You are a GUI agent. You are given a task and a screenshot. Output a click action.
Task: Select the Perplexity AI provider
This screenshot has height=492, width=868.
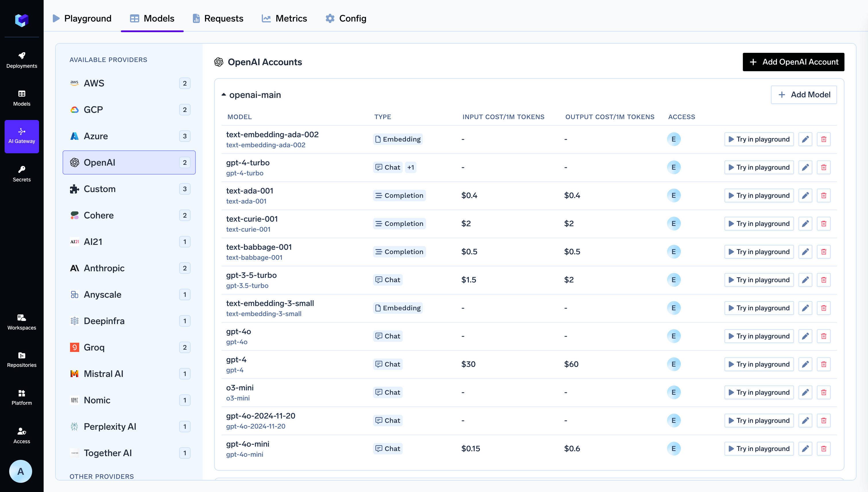[129, 427]
